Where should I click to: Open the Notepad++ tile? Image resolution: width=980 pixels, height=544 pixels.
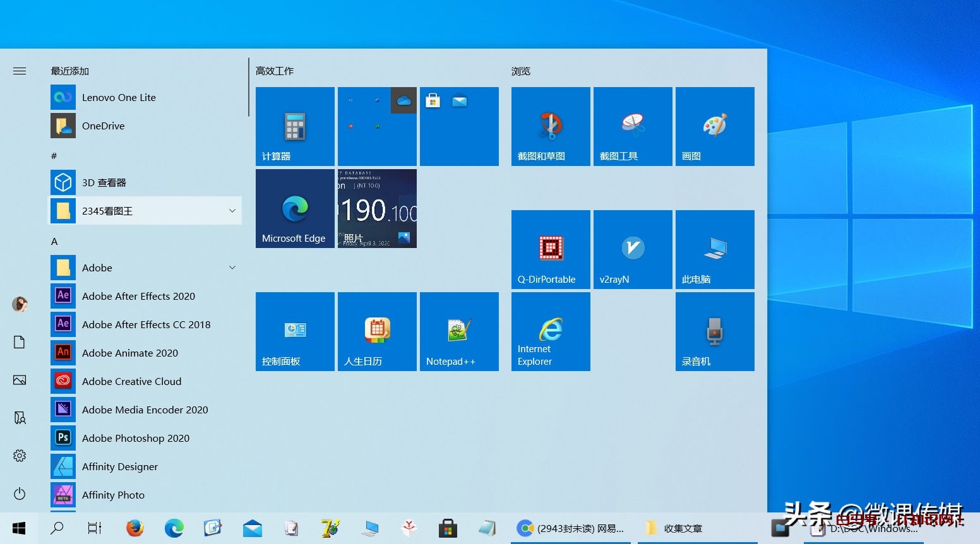(x=459, y=331)
